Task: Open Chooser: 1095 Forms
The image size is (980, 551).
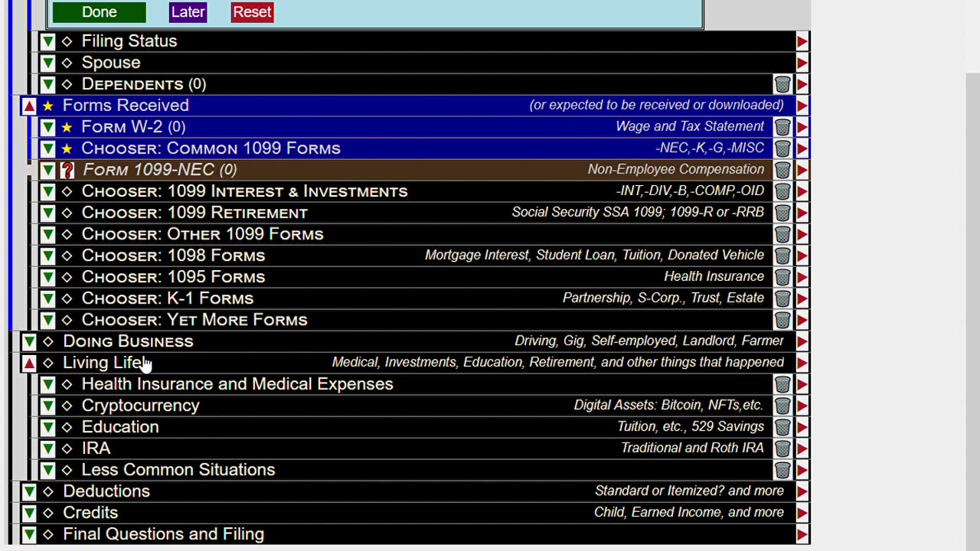Action: point(173,277)
